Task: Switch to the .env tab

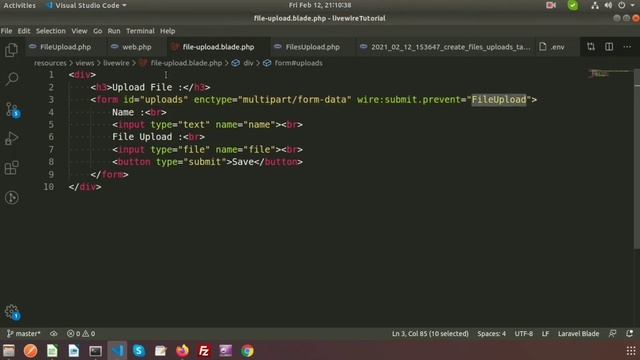Action: click(557, 47)
